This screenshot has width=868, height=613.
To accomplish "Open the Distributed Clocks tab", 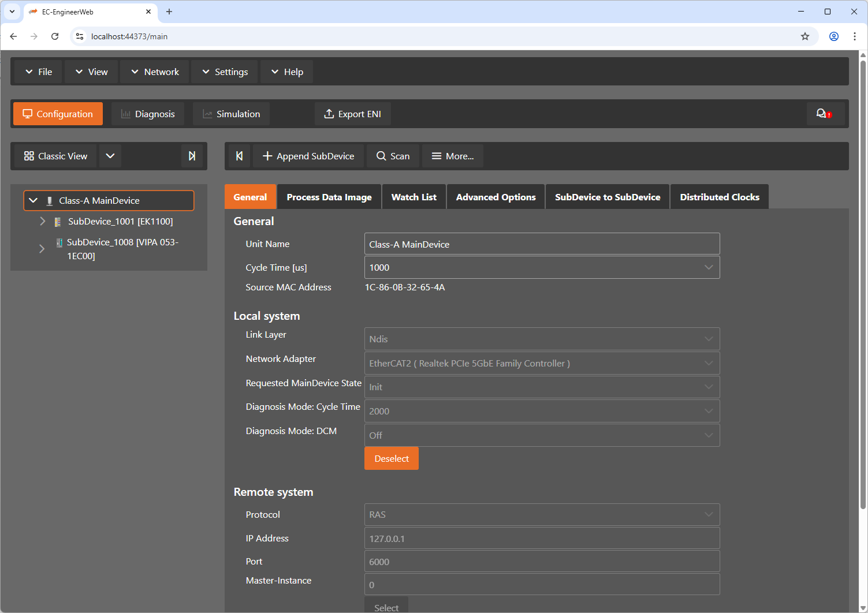I will tap(720, 197).
